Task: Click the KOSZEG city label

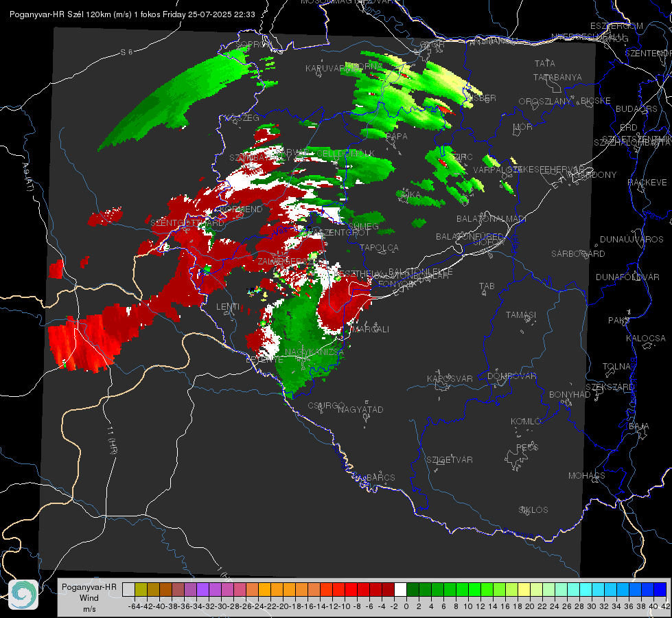Action: 242,118
